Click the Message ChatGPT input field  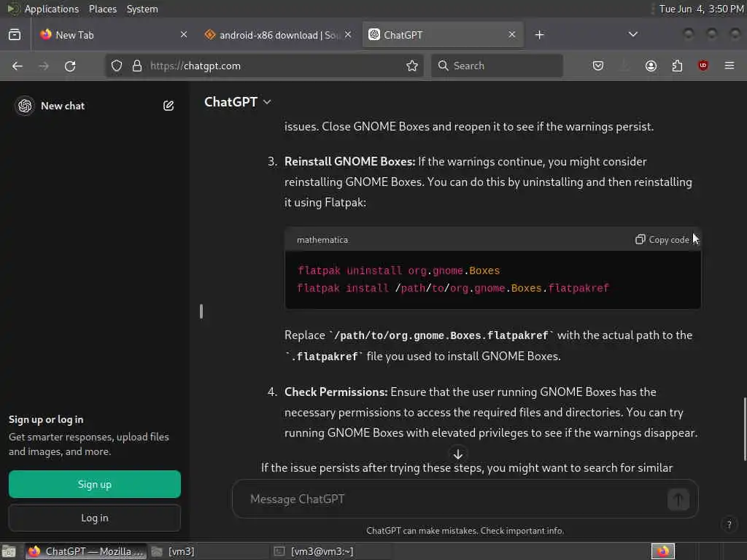[455, 499]
